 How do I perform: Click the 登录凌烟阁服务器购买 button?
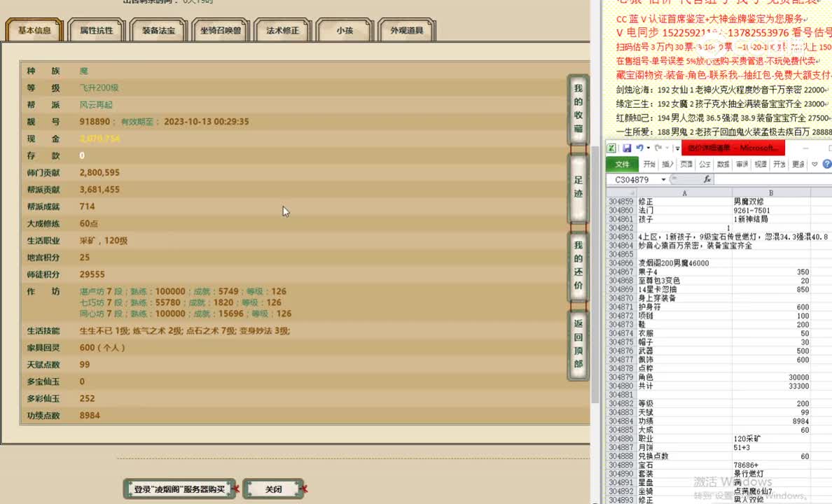pyautogui.click(x=179, y=489)
